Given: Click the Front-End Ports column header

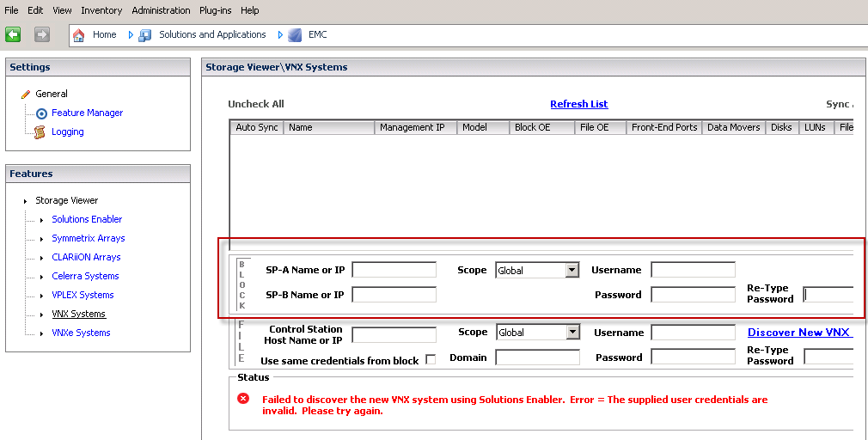Looking at the screenshot, I should click(664, 127).
